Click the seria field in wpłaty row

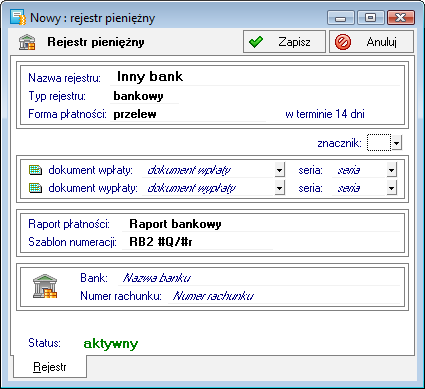[359, 170]
